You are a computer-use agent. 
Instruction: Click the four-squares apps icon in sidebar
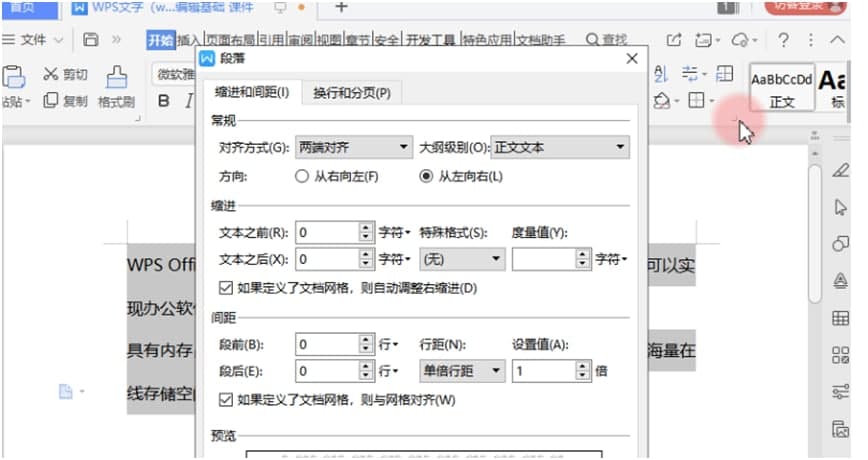click(x=840, y=355)
